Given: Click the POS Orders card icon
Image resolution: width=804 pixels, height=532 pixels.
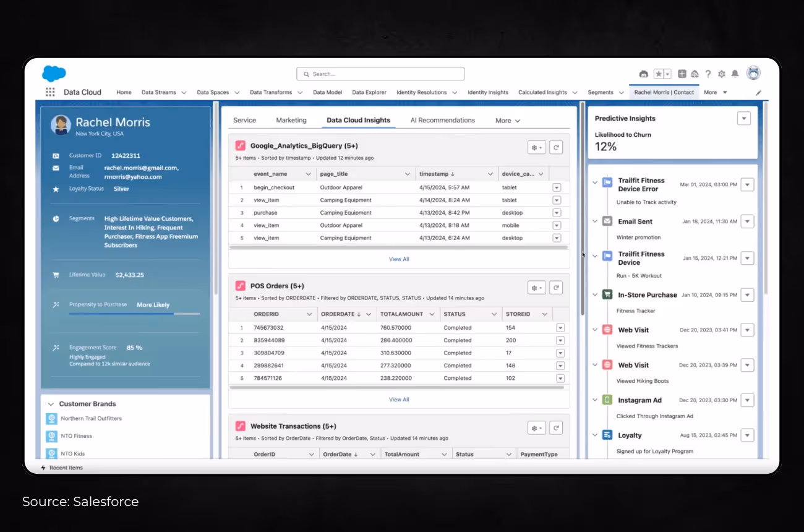Looking at the screenshot, I should coord(241,286).
